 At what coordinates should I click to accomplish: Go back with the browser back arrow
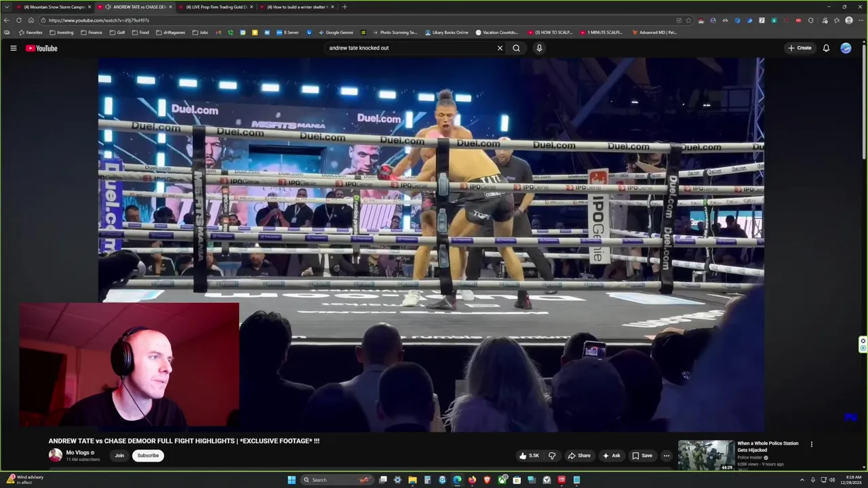(x=7, y=20)
